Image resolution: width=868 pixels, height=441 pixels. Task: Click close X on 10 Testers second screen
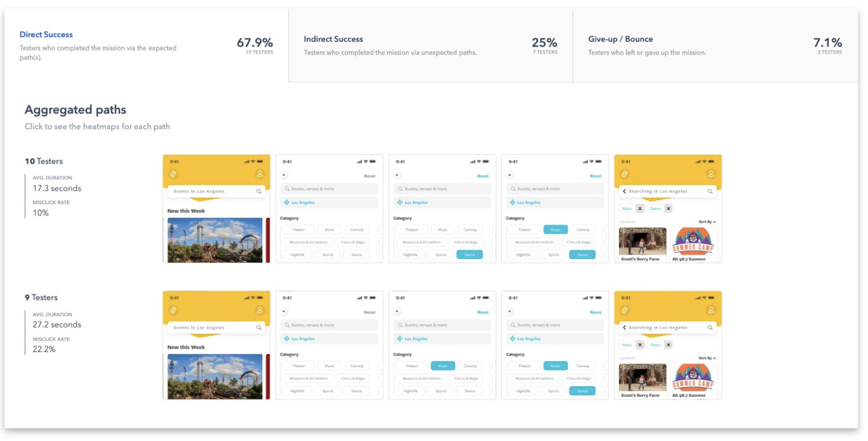(x=284, y=175)
